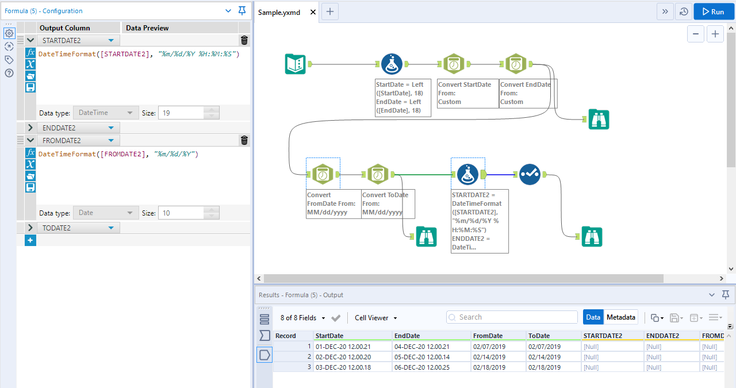
Task: Show the output anchor data icon
Action: coord(264,355)
